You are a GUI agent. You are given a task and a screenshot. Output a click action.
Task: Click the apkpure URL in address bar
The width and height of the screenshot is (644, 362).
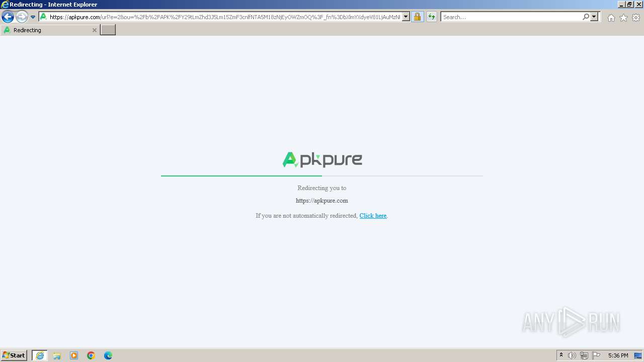225,17
